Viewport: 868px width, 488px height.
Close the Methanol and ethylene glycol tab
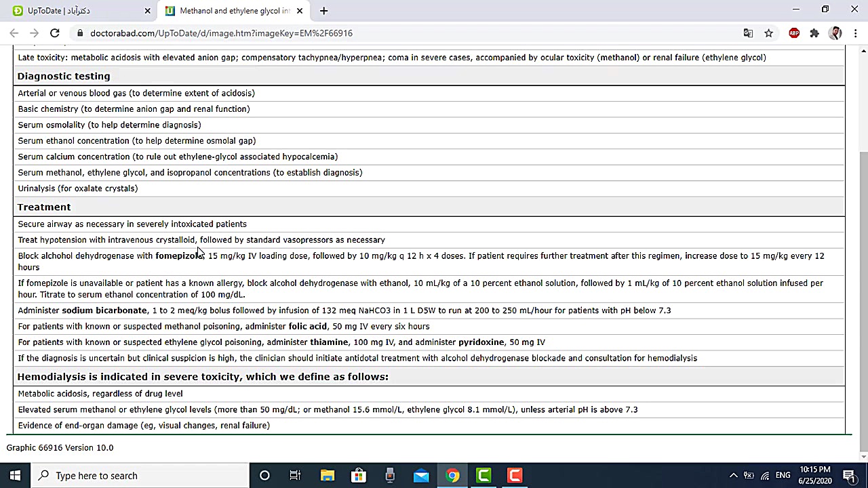[299, 11]
